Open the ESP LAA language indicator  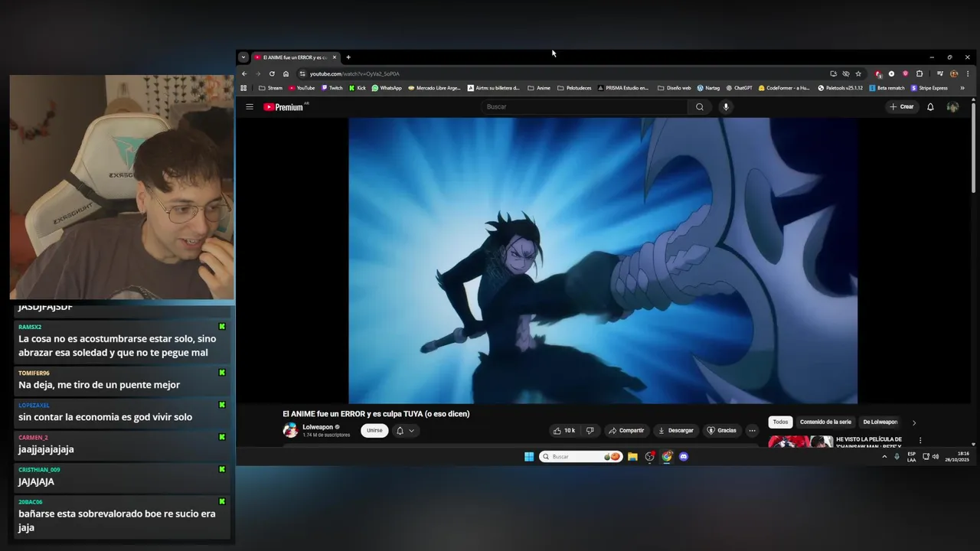[x=912, y=457]
